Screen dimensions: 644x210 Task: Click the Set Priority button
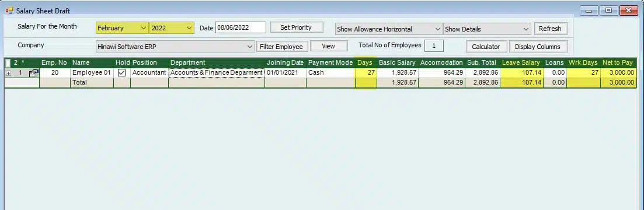click(x=296, y=27)
